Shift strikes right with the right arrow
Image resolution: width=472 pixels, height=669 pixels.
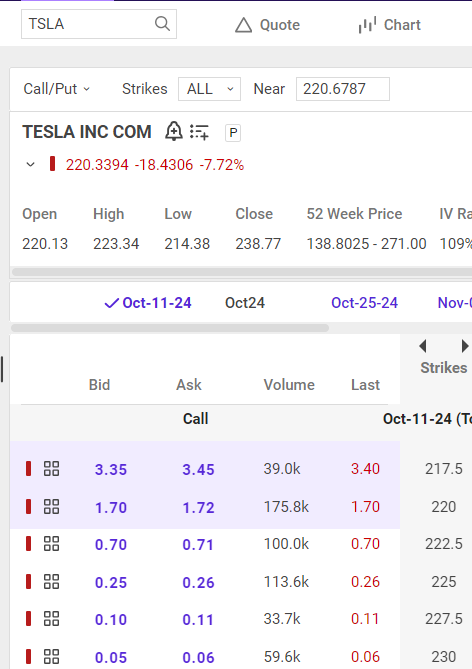click(465, 346)
